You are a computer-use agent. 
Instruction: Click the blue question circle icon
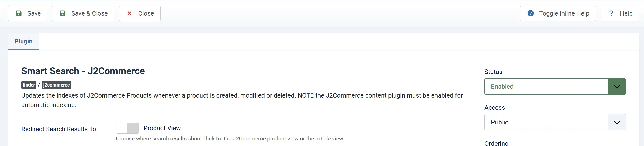pyautogui.click(x=531, y=13)
